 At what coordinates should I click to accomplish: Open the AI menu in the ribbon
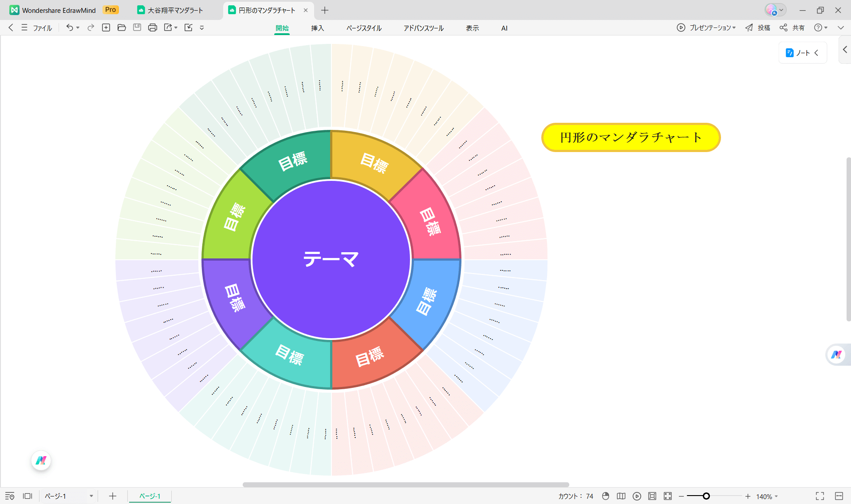pyautogui.click(x=504, y=27)
